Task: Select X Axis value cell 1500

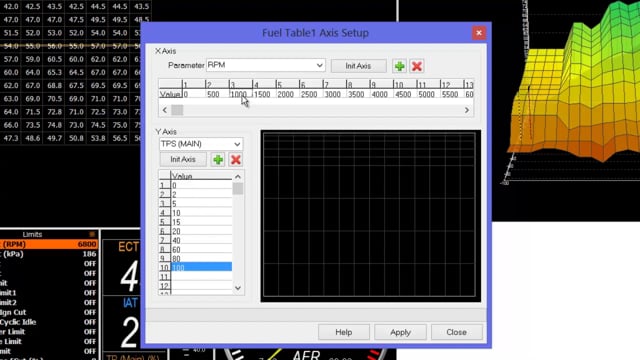Action: tap(264, 94)
